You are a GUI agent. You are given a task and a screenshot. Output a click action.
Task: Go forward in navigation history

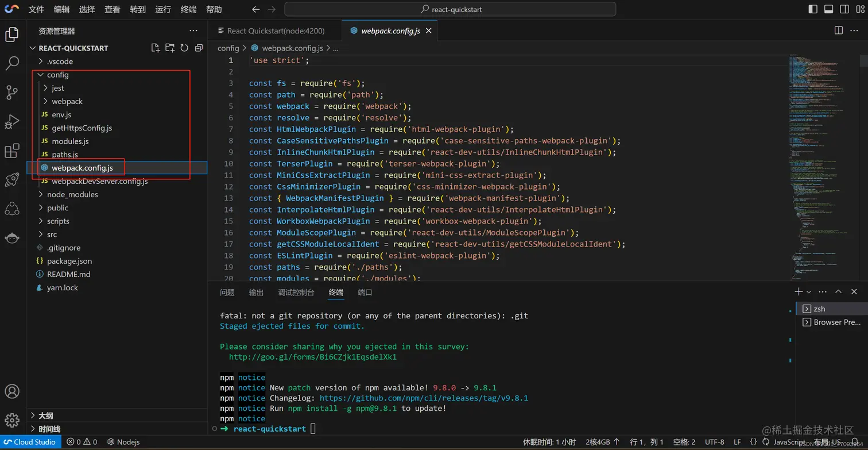(272, 9)
